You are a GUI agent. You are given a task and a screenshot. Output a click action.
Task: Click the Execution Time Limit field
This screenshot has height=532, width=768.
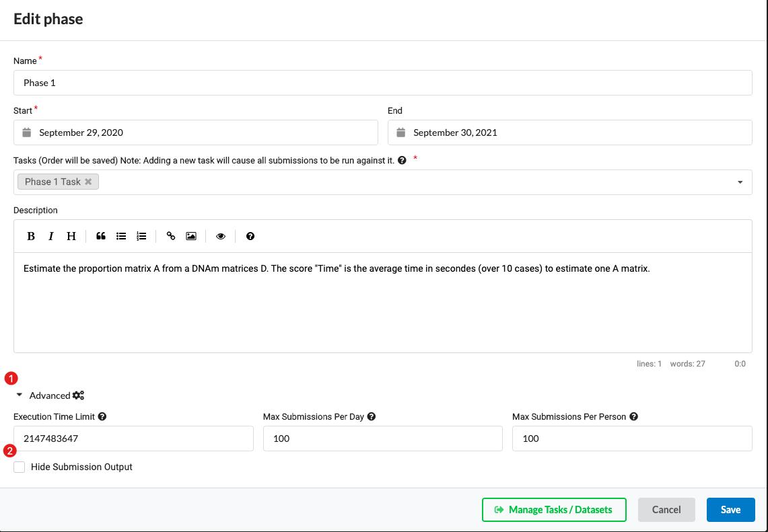tap(133, 439)
